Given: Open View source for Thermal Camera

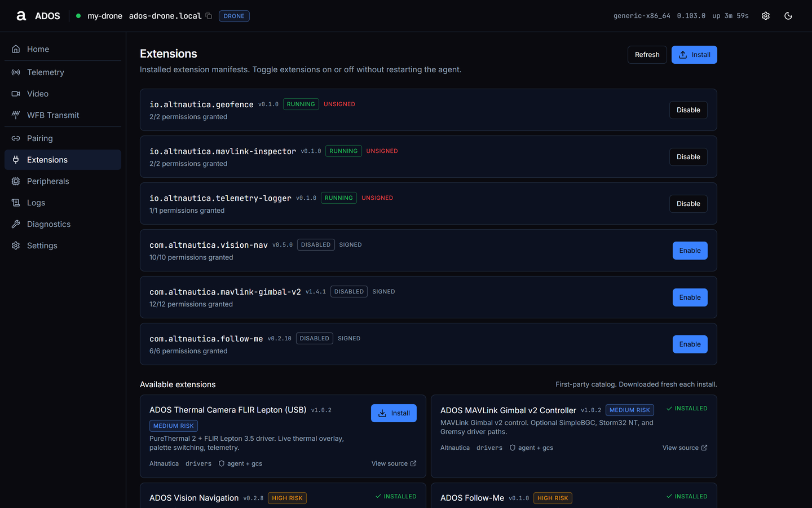Looking at the screenshot, I should [x=394, y=463].
